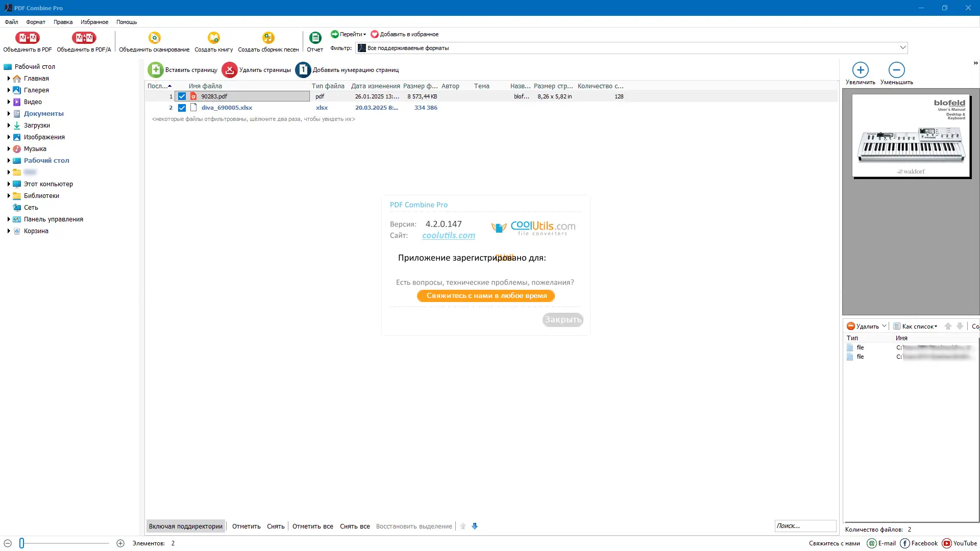The height and width of the screenshot is (551, 980).
Task: Open the coolutils.com site link
Action: pyautogui.click(x=448, y=235)
